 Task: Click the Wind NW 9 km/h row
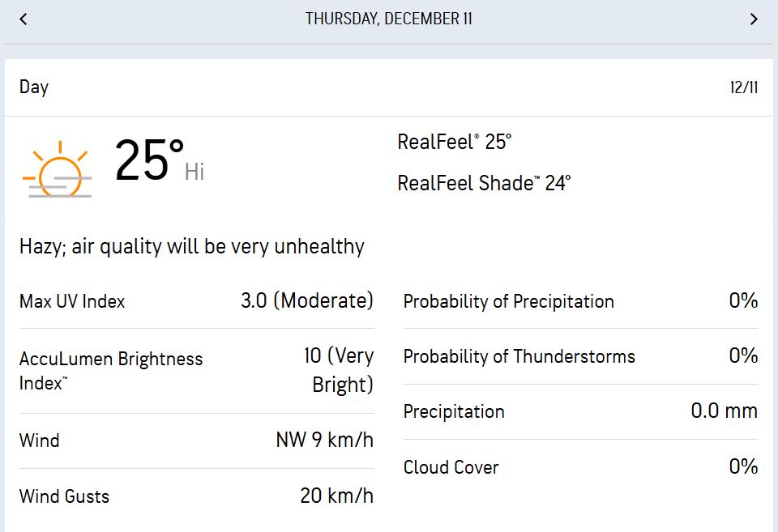pyautogui.click(x=196, y=440)
